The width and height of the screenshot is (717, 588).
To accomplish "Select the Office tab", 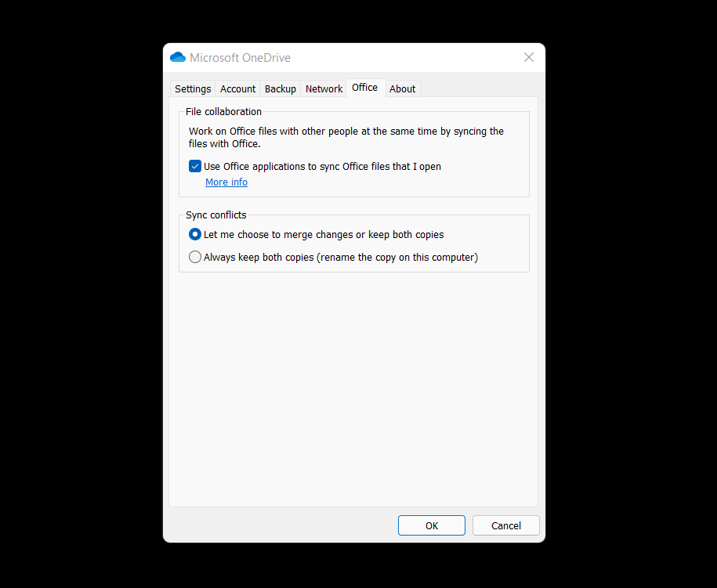I will tap(364, 87).
